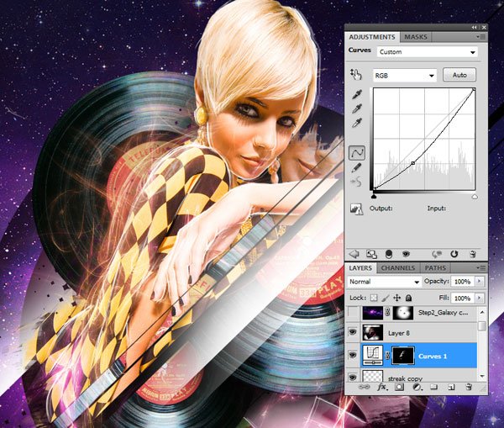Screen dimensions: 504x428
Task: Toggle lock all padlock icon
Action: [x=408, y=298]
